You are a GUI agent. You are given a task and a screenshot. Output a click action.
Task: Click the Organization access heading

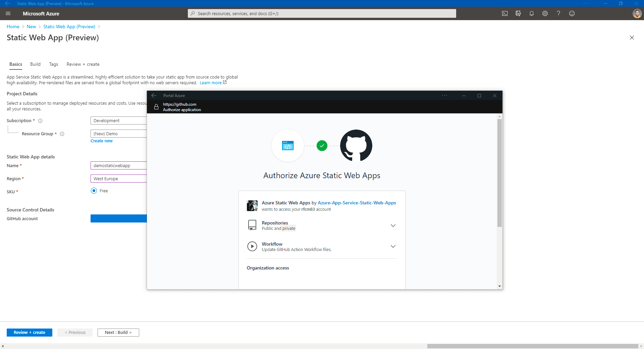268,268
